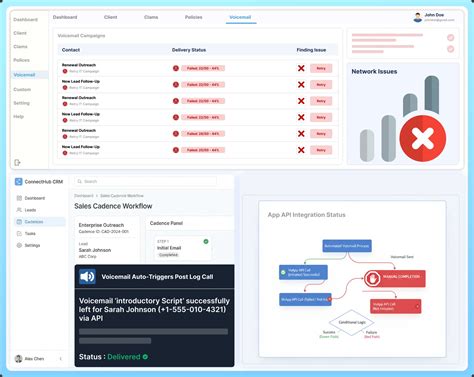Click Retry button in last New Lead Follow-Up row
Image resolution: width=474 pixels, height=377 pixels.
tap(321, 150)
